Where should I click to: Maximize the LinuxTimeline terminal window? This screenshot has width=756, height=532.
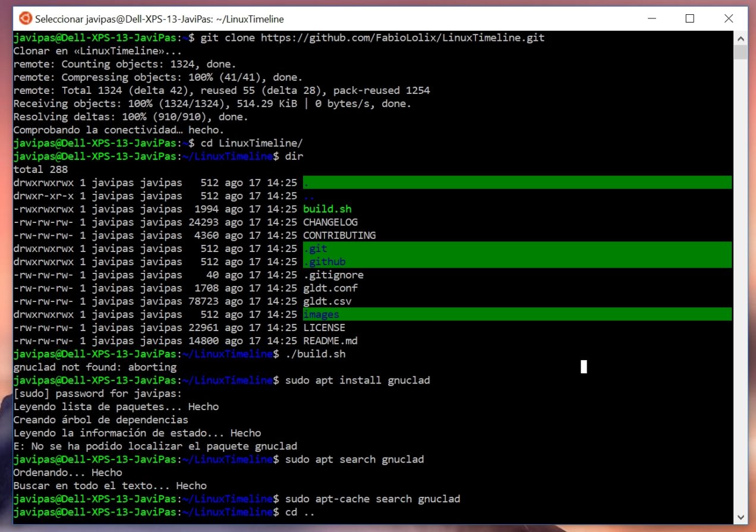tap(689, 18)
